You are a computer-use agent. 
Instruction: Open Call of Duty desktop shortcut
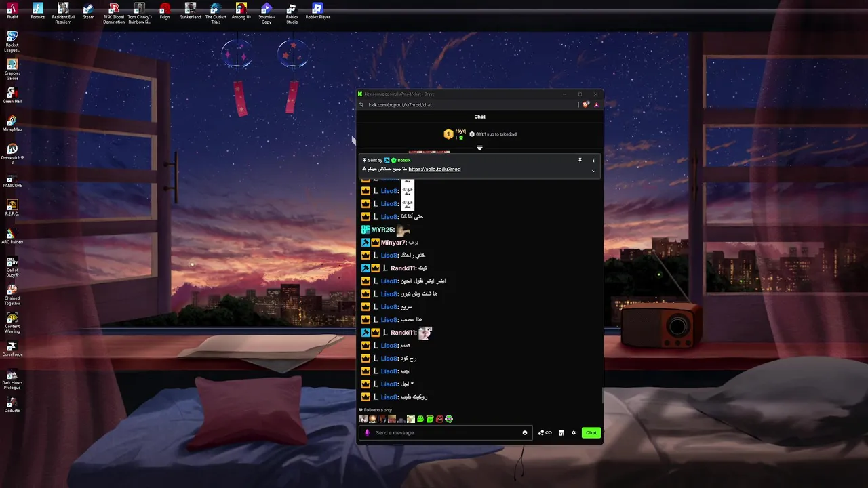tap(12, 266)
